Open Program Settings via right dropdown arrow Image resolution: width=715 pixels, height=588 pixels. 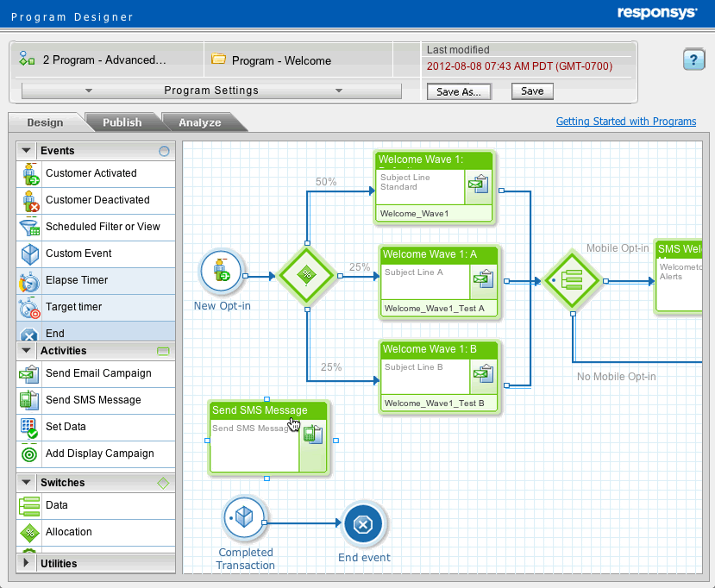(339, 91)
